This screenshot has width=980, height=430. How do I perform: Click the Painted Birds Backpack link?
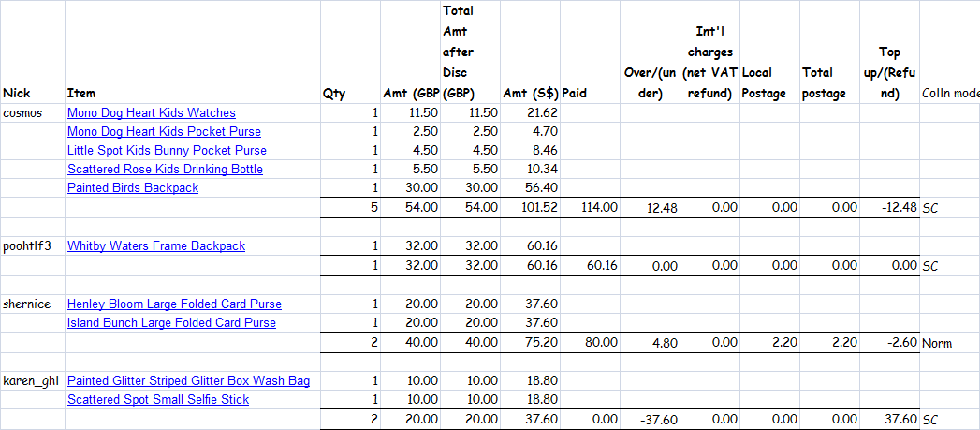(133, 187)
